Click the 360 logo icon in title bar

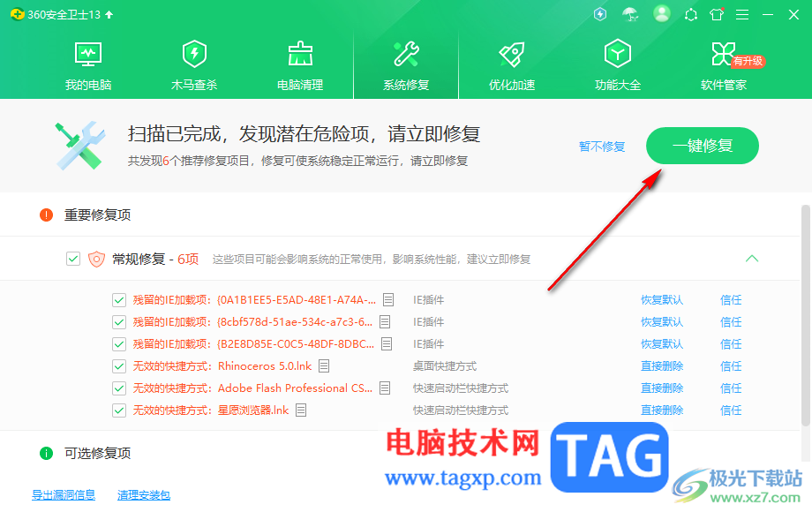coord(17,14)
